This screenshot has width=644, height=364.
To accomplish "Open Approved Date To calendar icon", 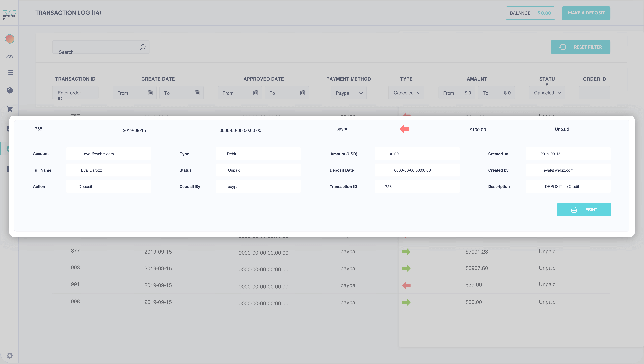I will tap(303, 93).
